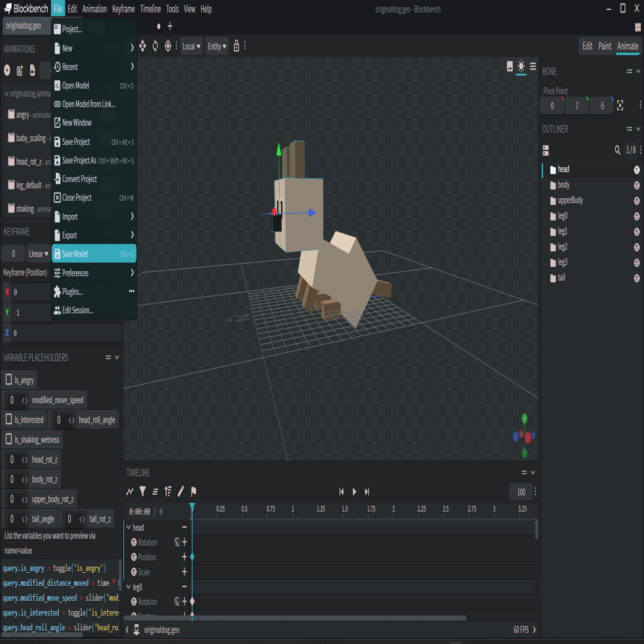Click the outliner toggle options icon
This screenshot has width=644, height=644.
[546, 150]
